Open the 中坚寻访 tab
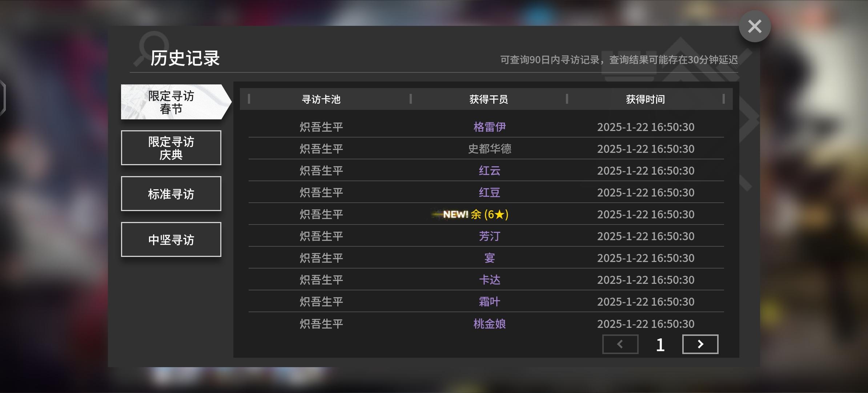The height and width of the screenshot is (393, 868). point(171,240)
